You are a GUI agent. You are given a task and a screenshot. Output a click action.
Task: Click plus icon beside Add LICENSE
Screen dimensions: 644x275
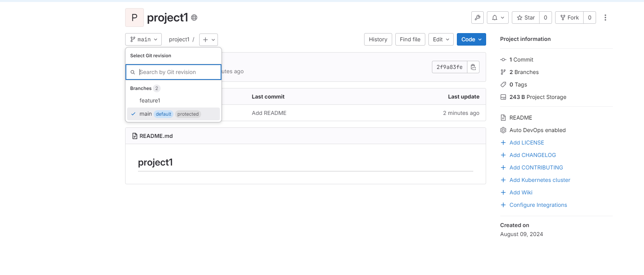503,143
